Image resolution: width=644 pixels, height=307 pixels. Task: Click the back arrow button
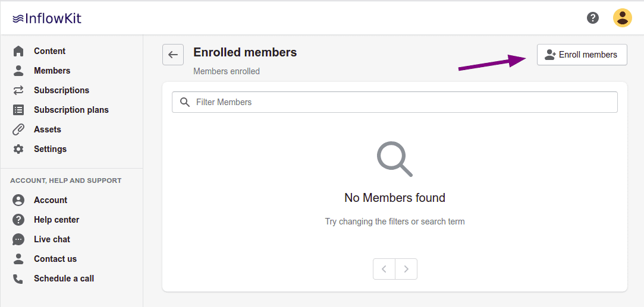[173, 55]
